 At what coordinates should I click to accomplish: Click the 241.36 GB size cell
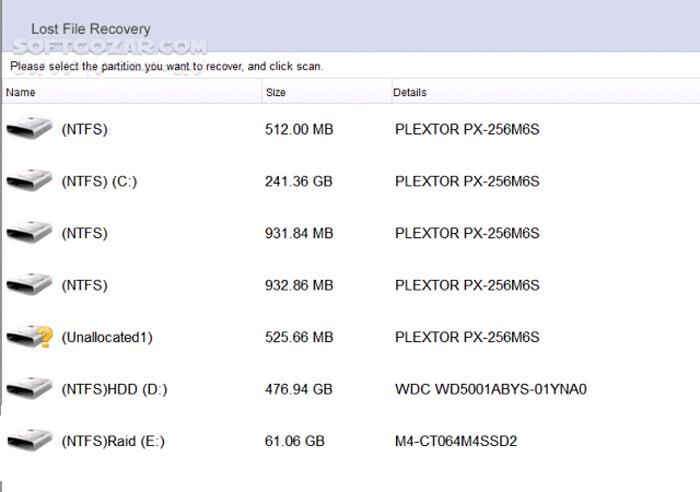click(x=299, y=181)
